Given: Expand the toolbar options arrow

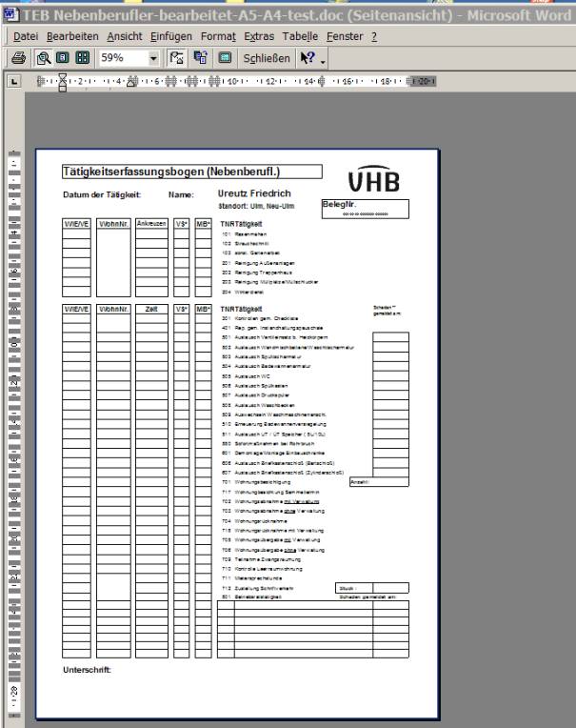Looking at the screenshot, I should tap(323, 60).
